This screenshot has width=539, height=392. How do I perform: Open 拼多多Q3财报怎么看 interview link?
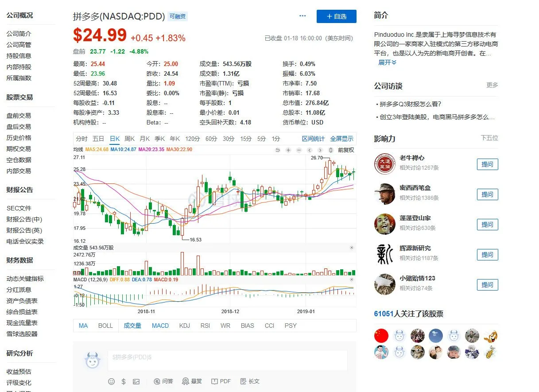pyautogui.click(x=411, y=105)
